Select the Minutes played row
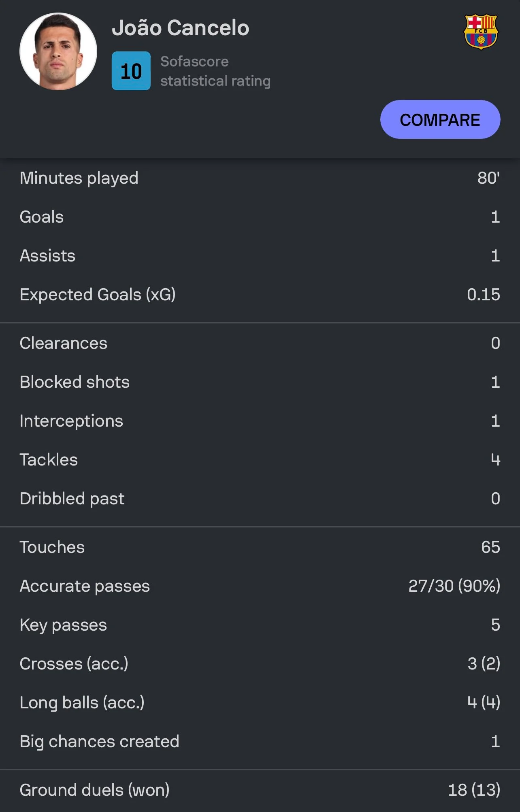 click(260, 178)
